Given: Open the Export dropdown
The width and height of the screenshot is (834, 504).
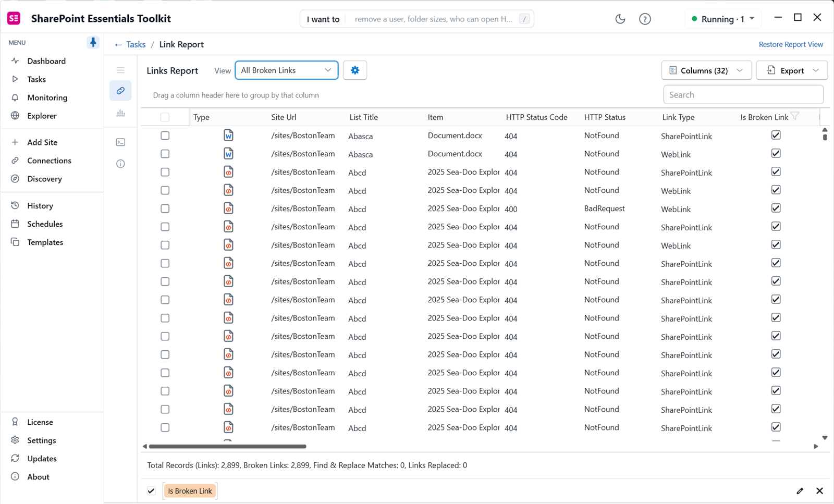Looking at the screenshot, I should (x=792, y=70).
